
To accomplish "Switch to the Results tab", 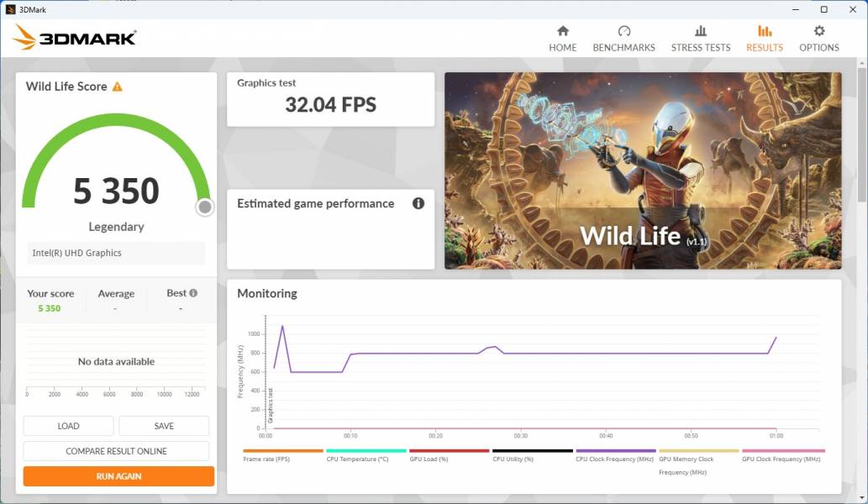I will click(x=764, y=39).
